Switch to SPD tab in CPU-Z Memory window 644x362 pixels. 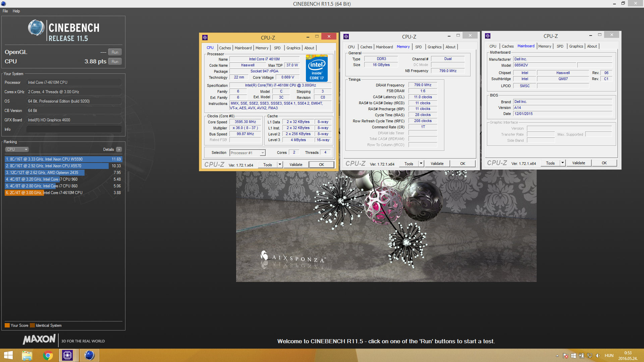click(x=418, y=47)
